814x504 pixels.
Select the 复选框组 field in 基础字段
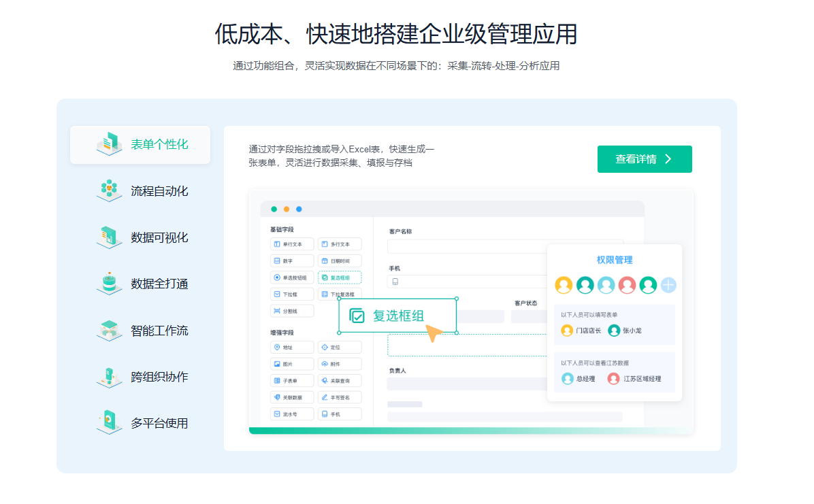340,278
